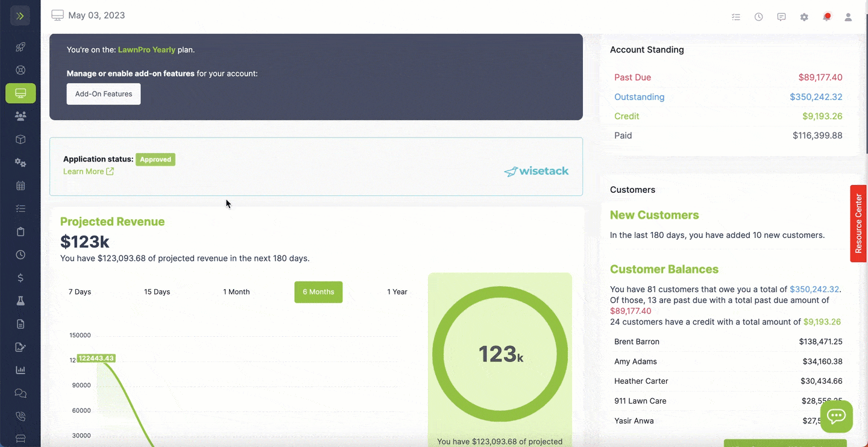Open the dollar sign icon in sidebar
The width and height of the screenshot is (868, 447).
(x=20, y=278)
